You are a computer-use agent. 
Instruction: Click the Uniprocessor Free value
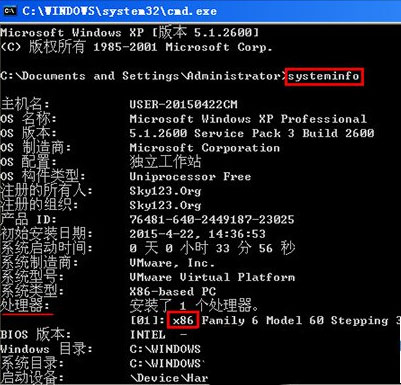[190, 177]
